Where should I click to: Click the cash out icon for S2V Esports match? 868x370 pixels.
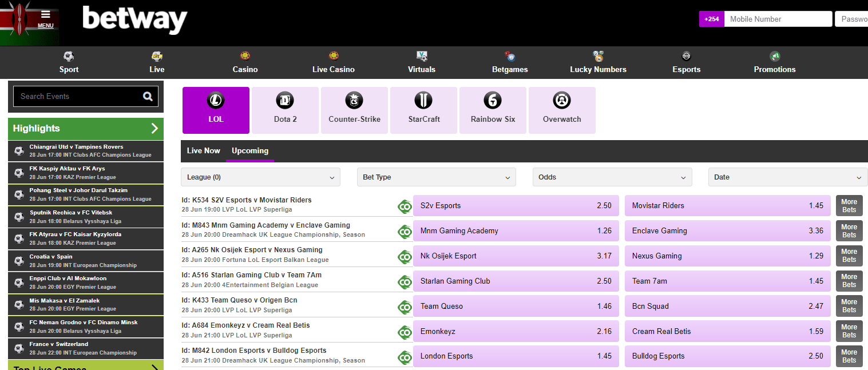pyautogui.click(x=405, y=206)
